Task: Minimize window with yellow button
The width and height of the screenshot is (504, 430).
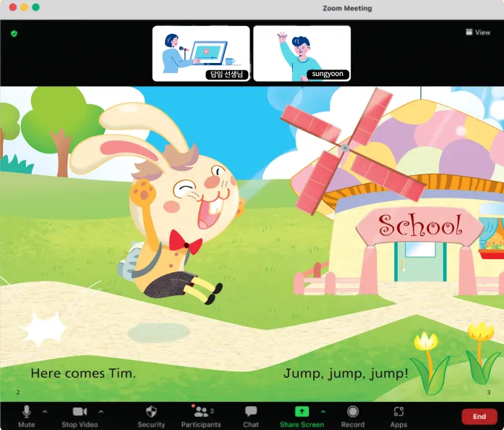Action: pyautogui.click(x=25, y=7)
